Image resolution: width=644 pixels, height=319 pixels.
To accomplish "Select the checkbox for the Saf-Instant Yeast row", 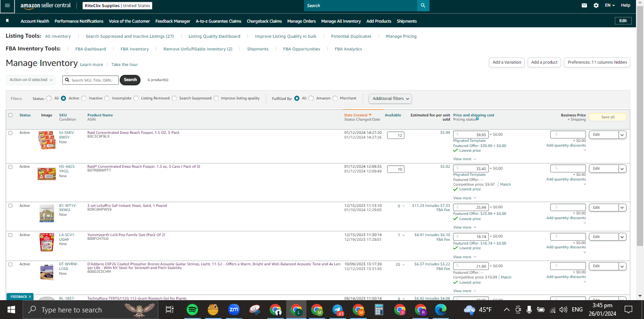I will pyautogui.click(x=10, y=206).
